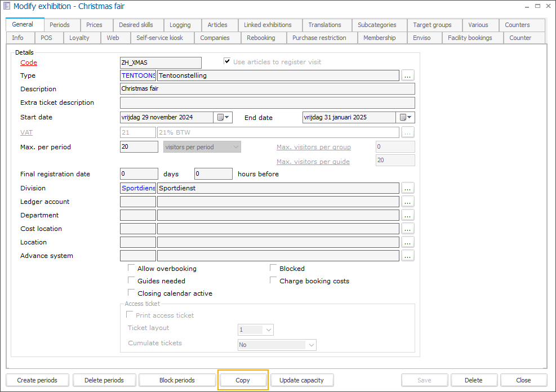This screenshot has height=392, width=556.
Task: Click the Copy button
Action: (243, 380)
